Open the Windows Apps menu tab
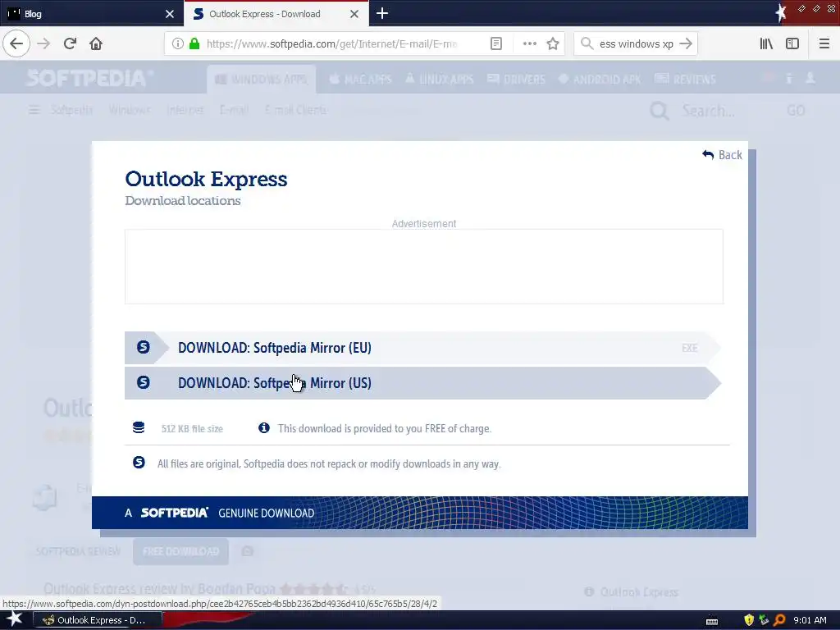The image size is (840, 630). click(262, 80)
